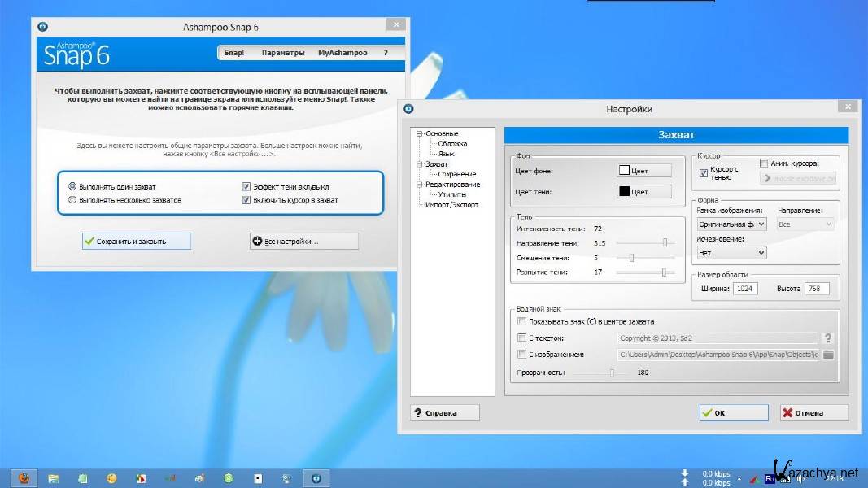
Task: Click the folder icon to browse watermark image
Action: click(828, 355)
